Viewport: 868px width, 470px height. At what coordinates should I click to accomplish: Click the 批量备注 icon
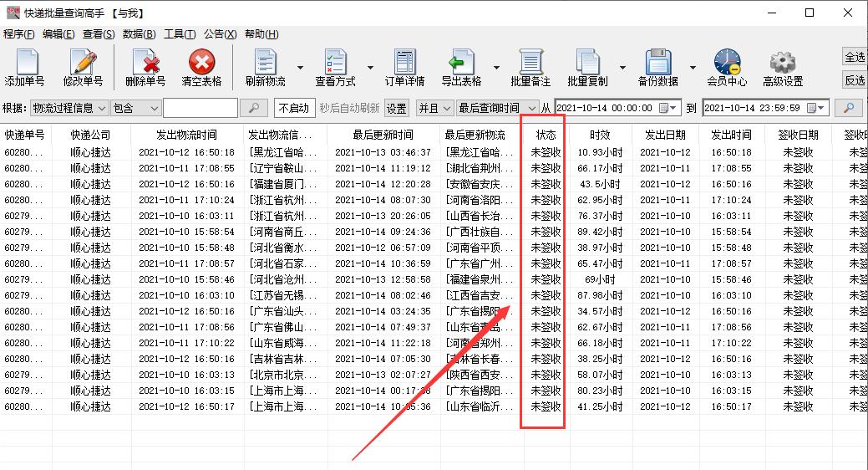click(x=530, y=62)
